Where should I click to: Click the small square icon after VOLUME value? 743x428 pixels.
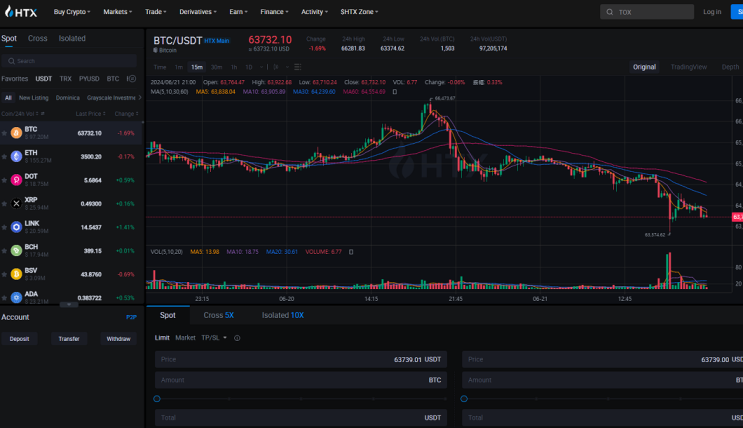[x=351, y=252]
